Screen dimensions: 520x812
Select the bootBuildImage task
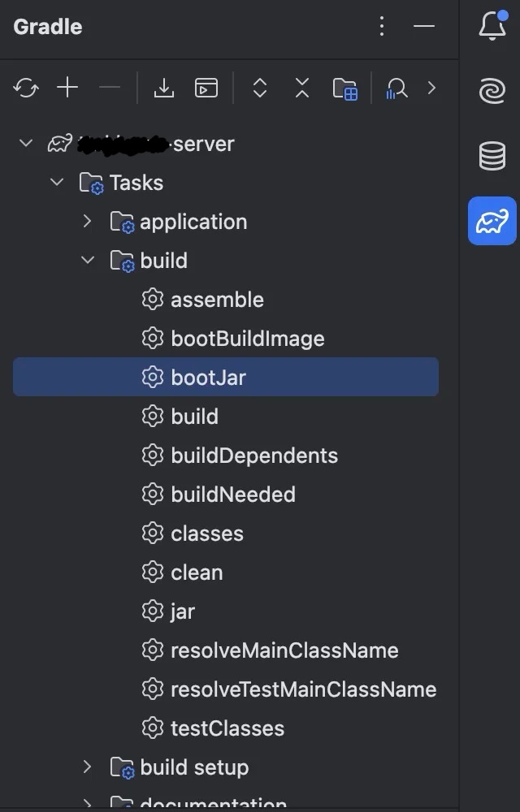(x=247, y=339)
